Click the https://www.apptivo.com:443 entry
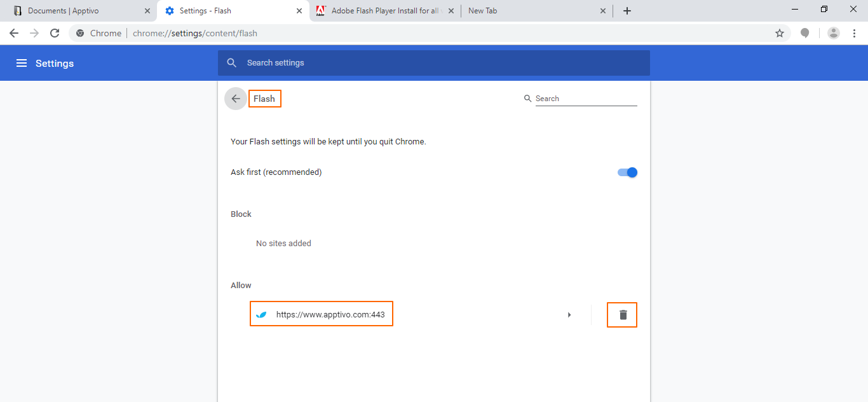868x402 pixels. click(x=330, y=314)
